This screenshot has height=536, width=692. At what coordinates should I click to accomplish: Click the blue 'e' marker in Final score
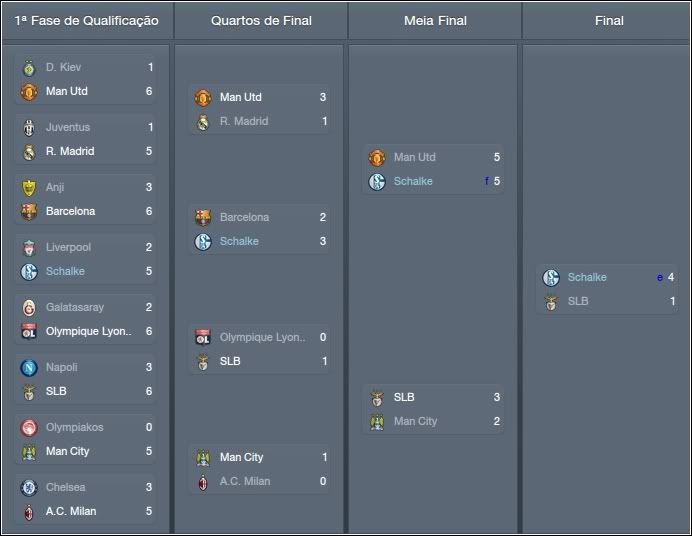coord(660,277)
